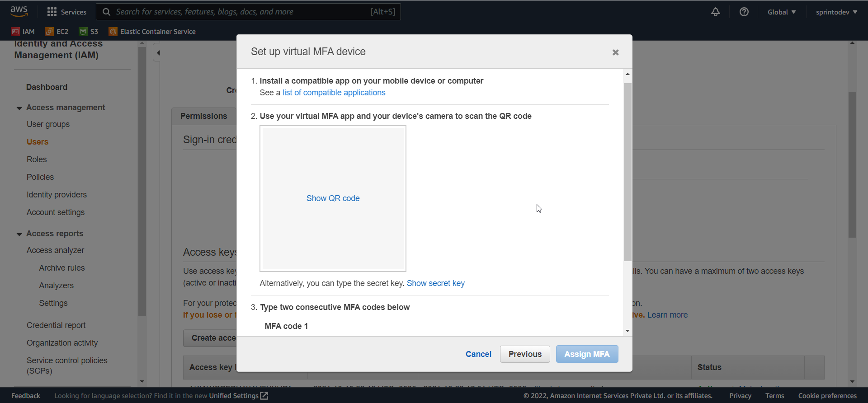Image resolution: width=868 pixels, height=403 pixels.
Task: Open notifications bell icon
Action: (715, 12)
